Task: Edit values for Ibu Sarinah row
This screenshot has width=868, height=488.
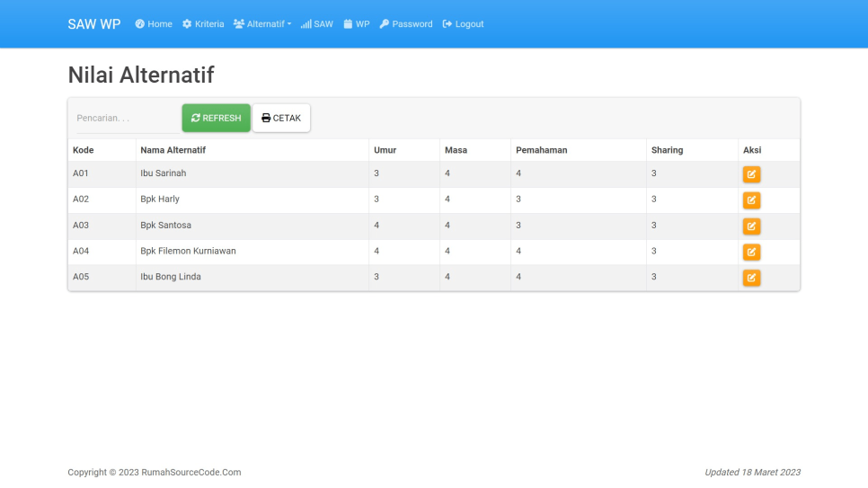Action: [x=751, y=174]
